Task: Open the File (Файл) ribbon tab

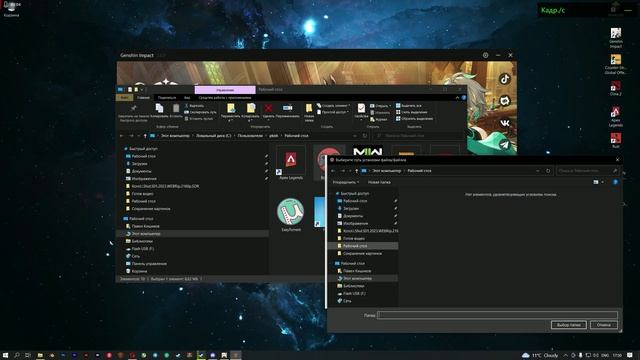Action: pos(124,98)
